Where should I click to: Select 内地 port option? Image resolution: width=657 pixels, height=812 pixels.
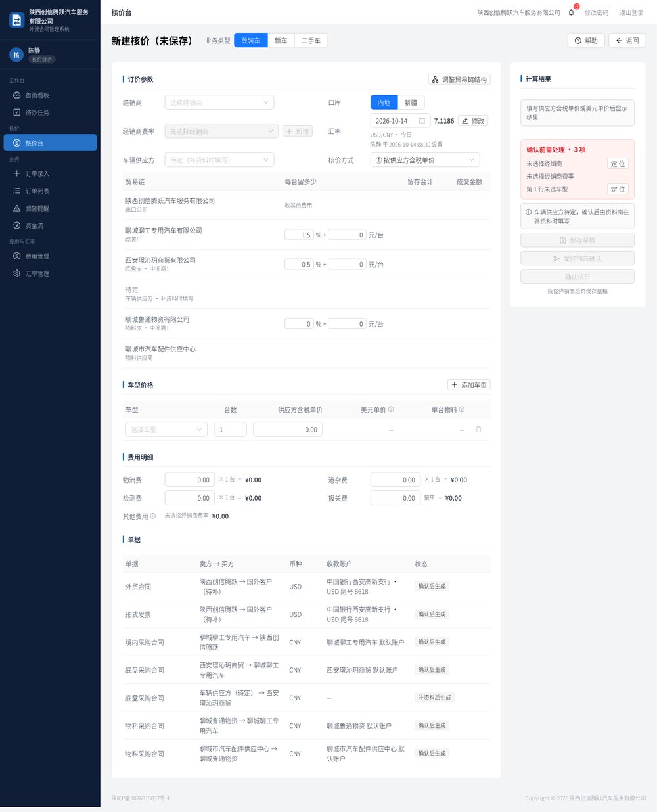[384, 102]
